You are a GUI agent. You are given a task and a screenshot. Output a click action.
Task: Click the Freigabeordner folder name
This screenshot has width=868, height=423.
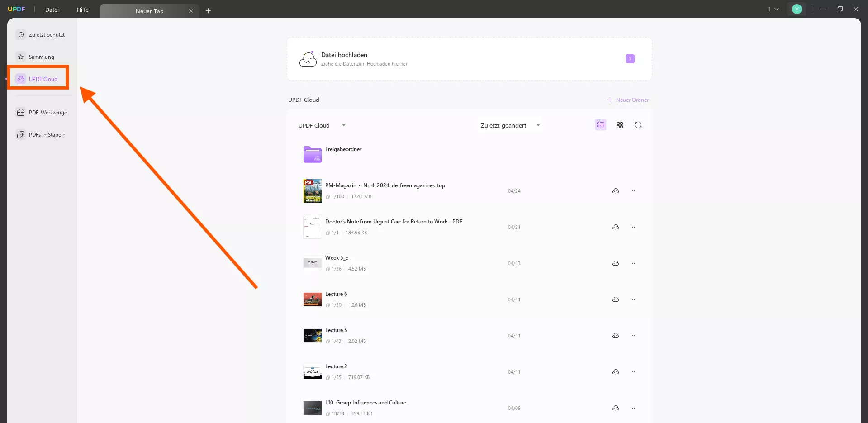coord(343,149)
